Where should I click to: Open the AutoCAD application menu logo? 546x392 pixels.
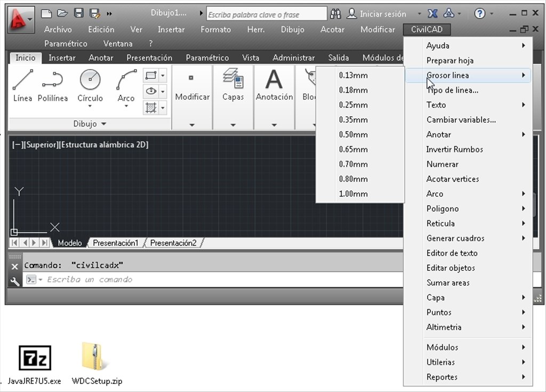coord(20,19)
